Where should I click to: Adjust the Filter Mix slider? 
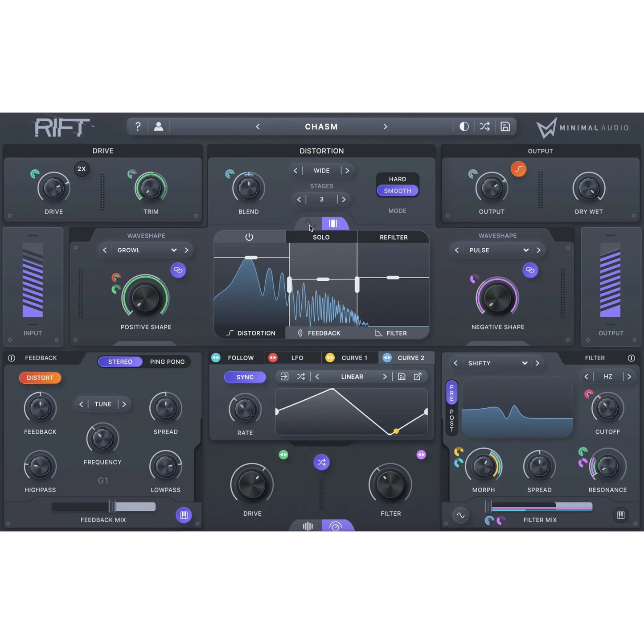tap(540, 507)
